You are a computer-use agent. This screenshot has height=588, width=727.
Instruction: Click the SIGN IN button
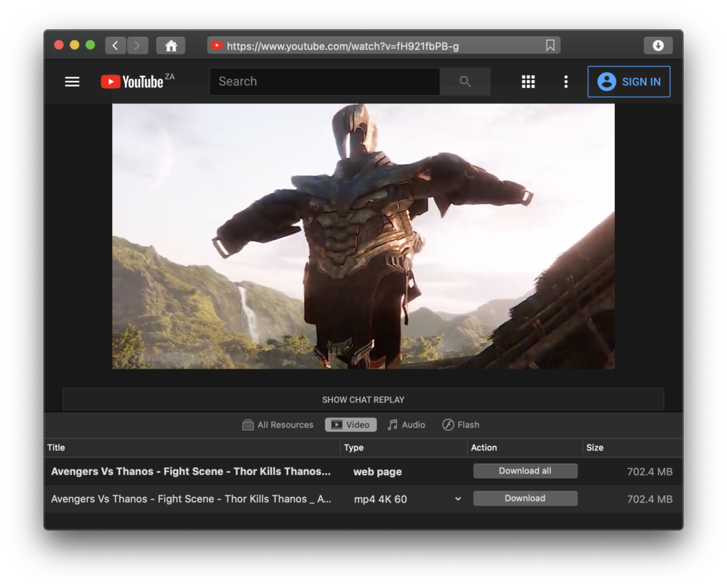pos(629,82)
